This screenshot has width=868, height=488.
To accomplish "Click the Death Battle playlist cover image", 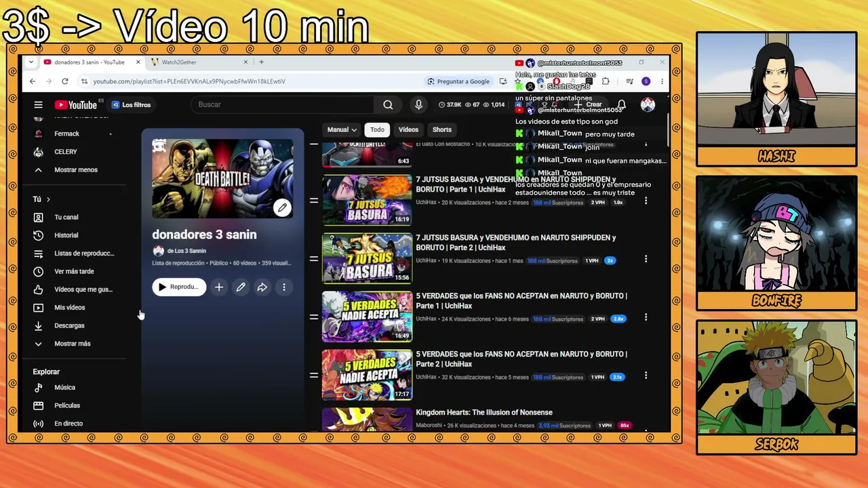I will tap(222, 179).
